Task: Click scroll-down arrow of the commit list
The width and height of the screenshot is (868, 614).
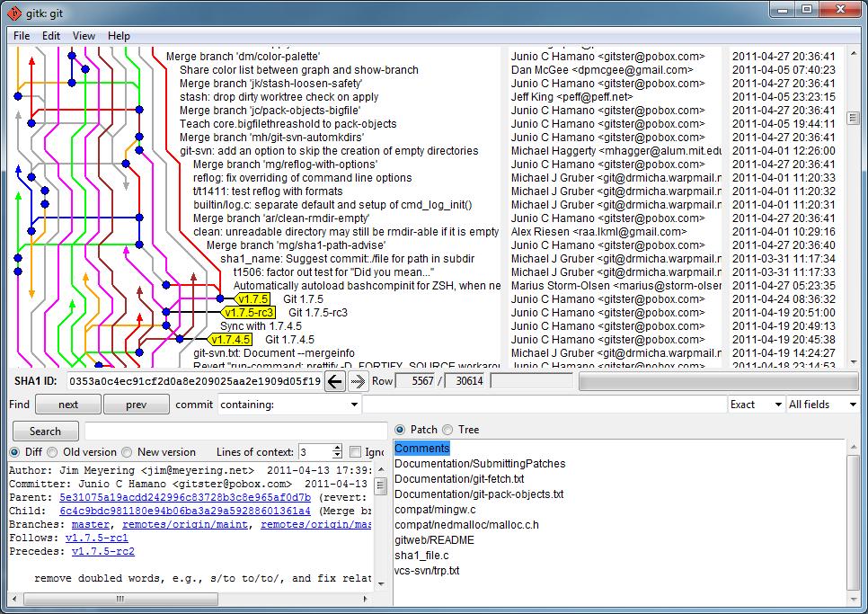Action: point(853,362)
